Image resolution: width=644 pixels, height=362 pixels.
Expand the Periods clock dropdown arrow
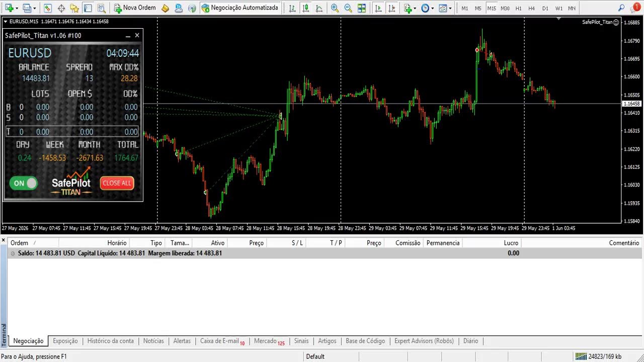click(433, 9)
